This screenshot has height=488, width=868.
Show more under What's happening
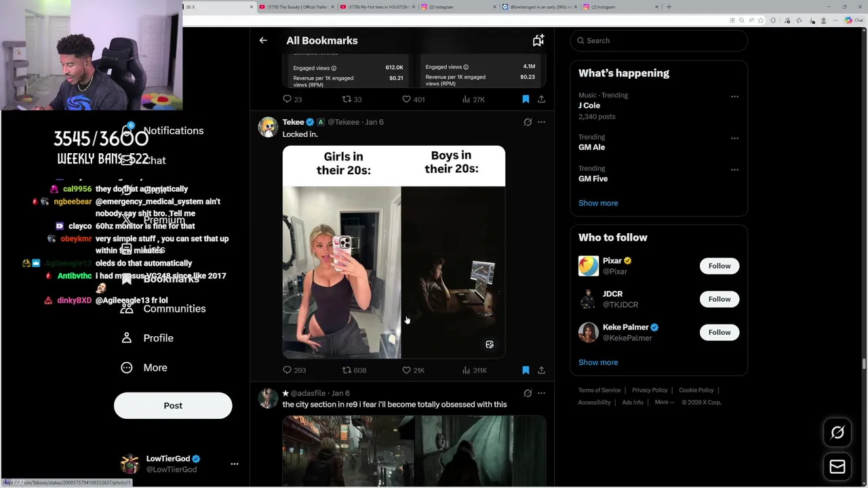[598, 203]
